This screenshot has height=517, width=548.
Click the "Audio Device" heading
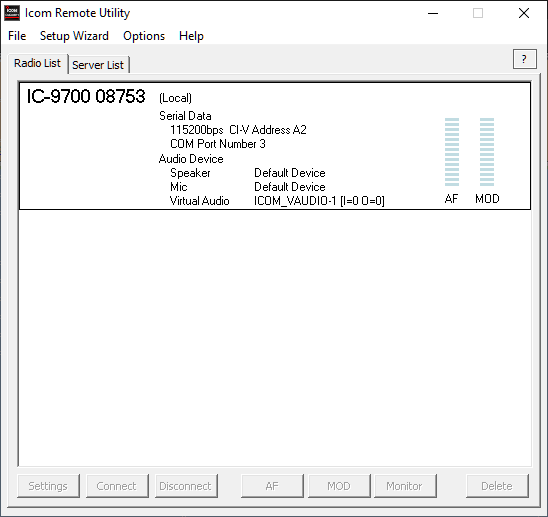[x=191, y=159]
